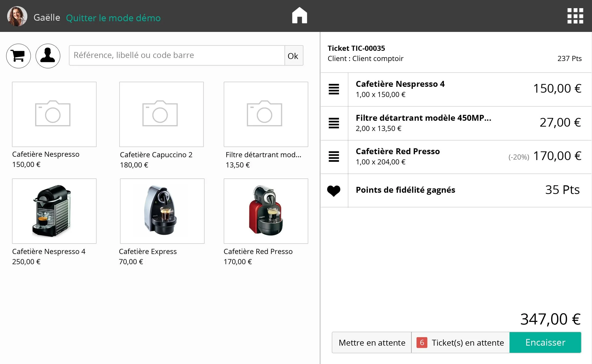592x364 pixels.
Task: Click Points de fidélité gagnés row
Action: pyautogui.click(x=456, y=190)
